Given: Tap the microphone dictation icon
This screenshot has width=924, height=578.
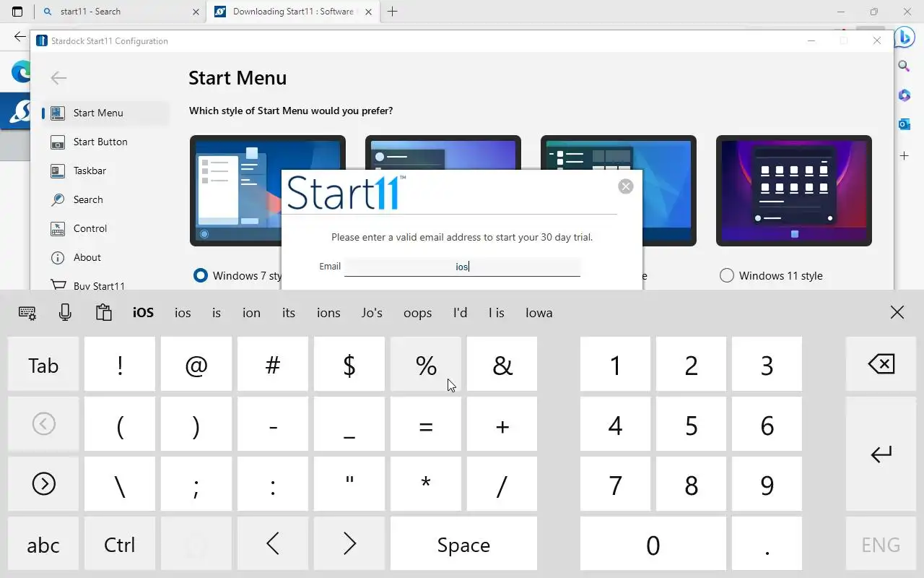Looking at the screenshot, I should 65,312.
